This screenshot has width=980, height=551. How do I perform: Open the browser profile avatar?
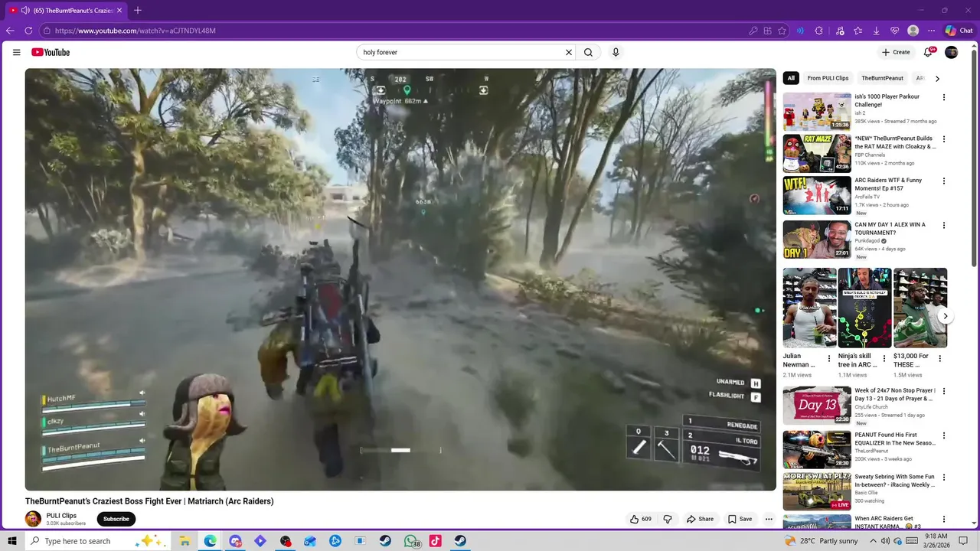[913, 31]
